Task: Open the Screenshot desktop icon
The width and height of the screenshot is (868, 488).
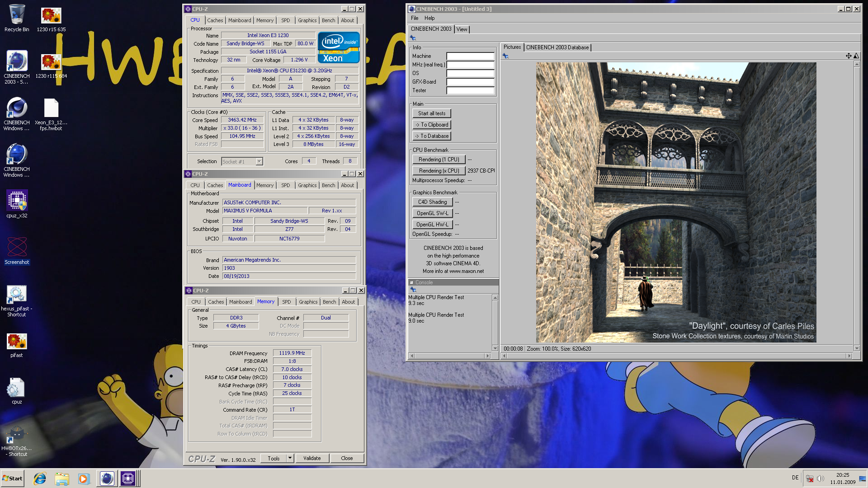Action: (x=17, y=250)
